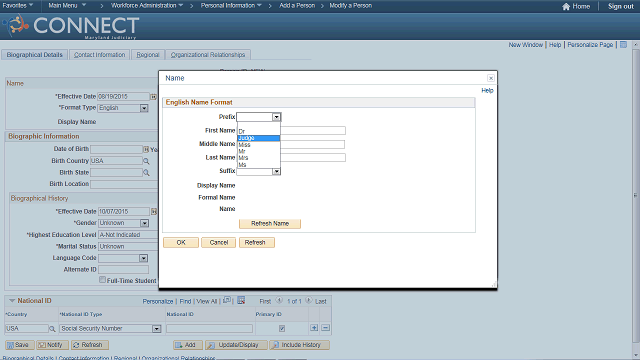Open the Favorites menu

(18, 6)
